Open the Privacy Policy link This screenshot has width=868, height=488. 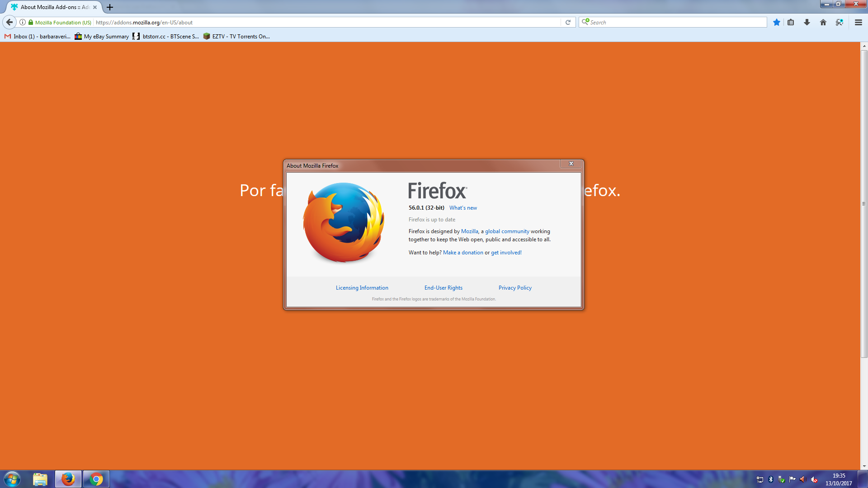(x=515, y=288)
